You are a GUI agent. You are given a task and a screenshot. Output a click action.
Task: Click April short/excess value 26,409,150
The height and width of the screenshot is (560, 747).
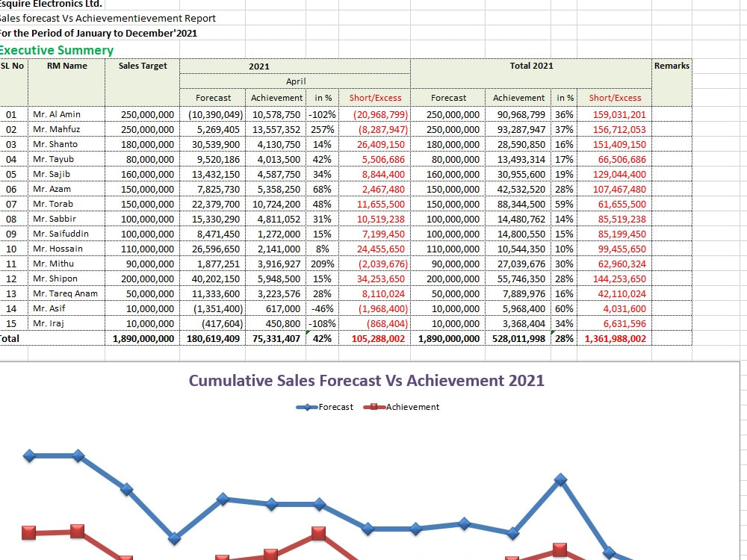375,144
